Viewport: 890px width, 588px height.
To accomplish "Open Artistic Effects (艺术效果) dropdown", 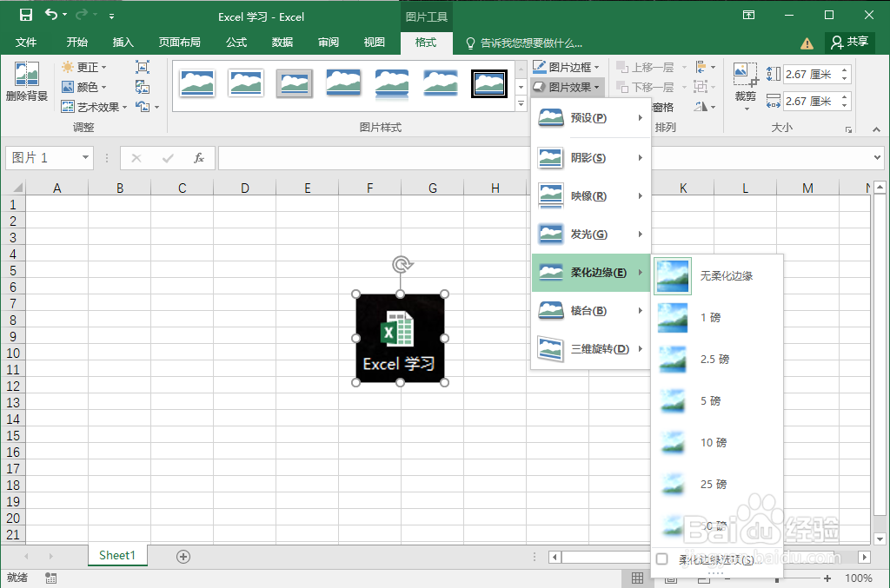I will [x=94, y=107].
